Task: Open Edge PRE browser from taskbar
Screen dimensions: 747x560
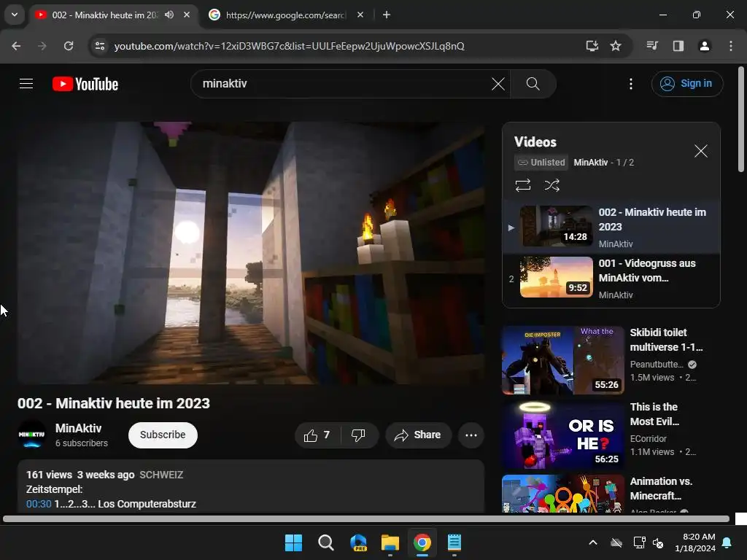Action: pyautogui.click(x=357, y=542)
